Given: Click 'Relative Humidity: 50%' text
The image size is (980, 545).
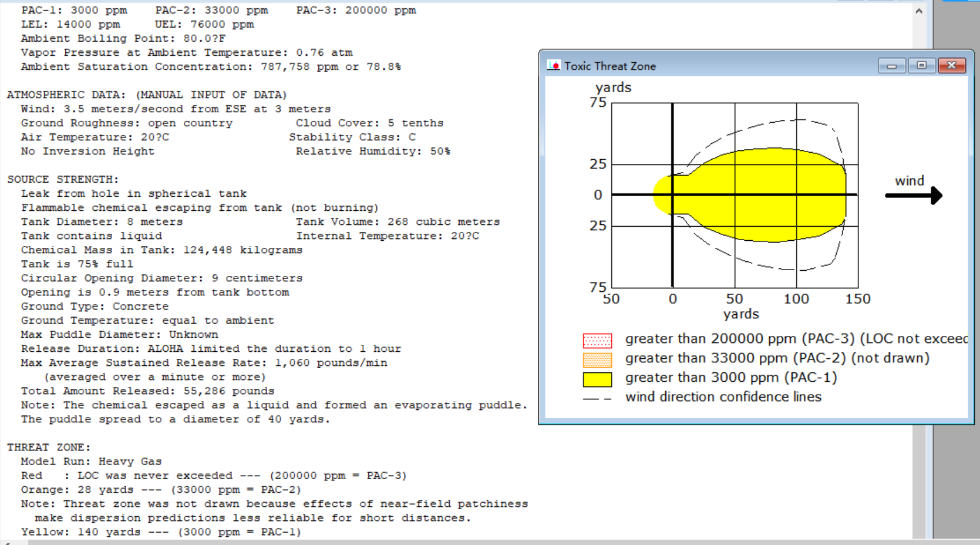Looking at the screenshot, I should (x=373, y=152).
